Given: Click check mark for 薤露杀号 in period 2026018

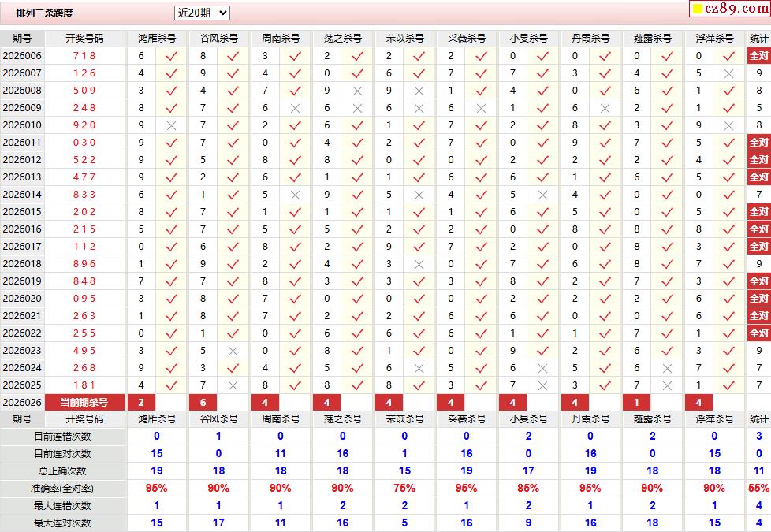Looking at the screenshot, I should [667, 264].
